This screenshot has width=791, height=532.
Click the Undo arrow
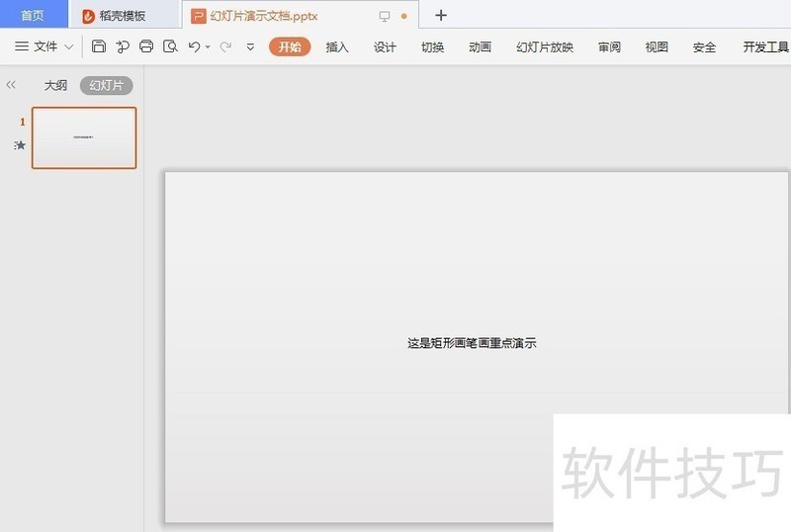coord(194,46)
